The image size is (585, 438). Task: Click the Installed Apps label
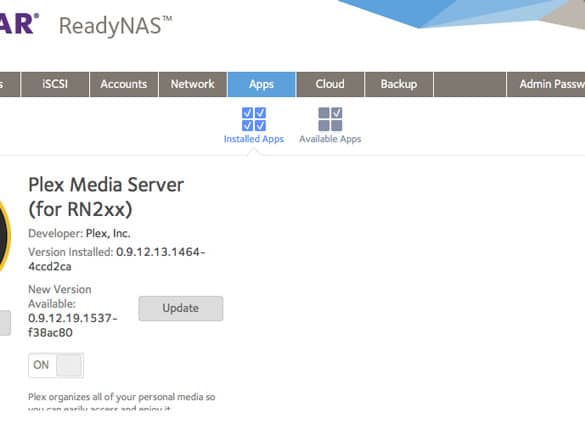[x=254, y=139]
